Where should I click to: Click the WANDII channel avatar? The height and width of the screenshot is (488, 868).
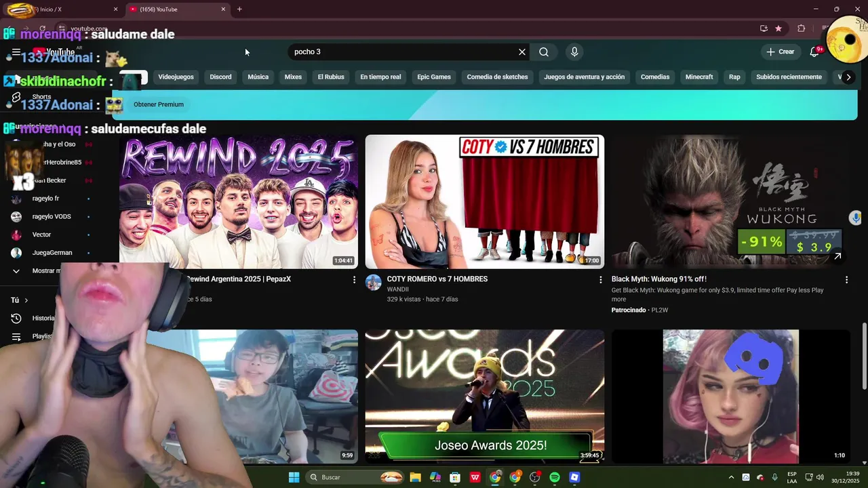point(374,283)
